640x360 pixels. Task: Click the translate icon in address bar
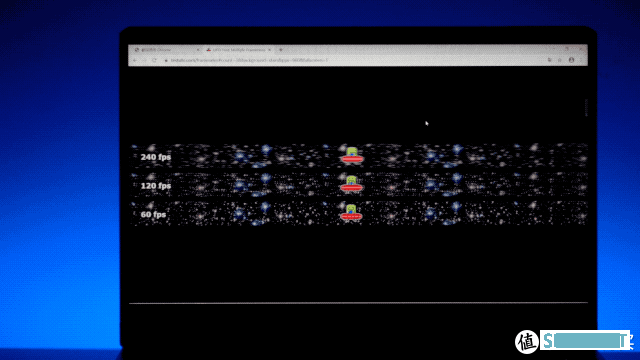[x=550, y=60]
